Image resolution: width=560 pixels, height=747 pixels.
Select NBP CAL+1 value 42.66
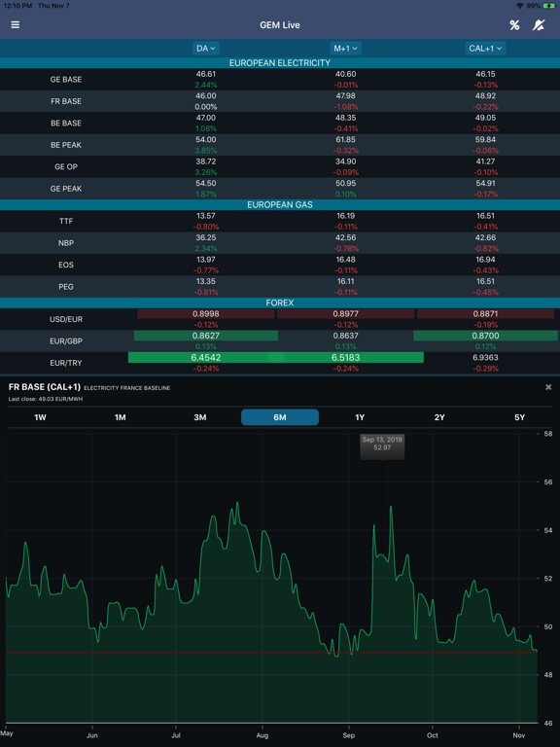(485, 237)
